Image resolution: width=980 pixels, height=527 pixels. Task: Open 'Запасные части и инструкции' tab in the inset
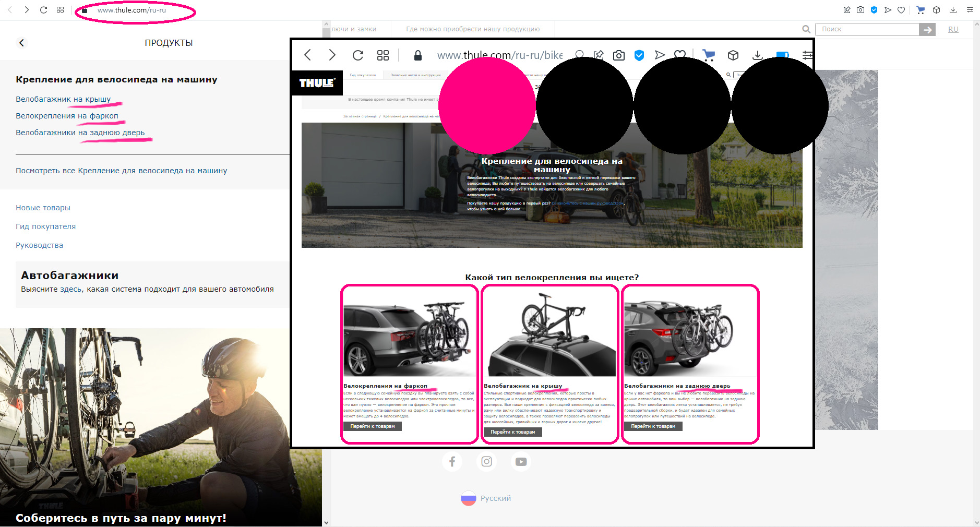(416, 75)
